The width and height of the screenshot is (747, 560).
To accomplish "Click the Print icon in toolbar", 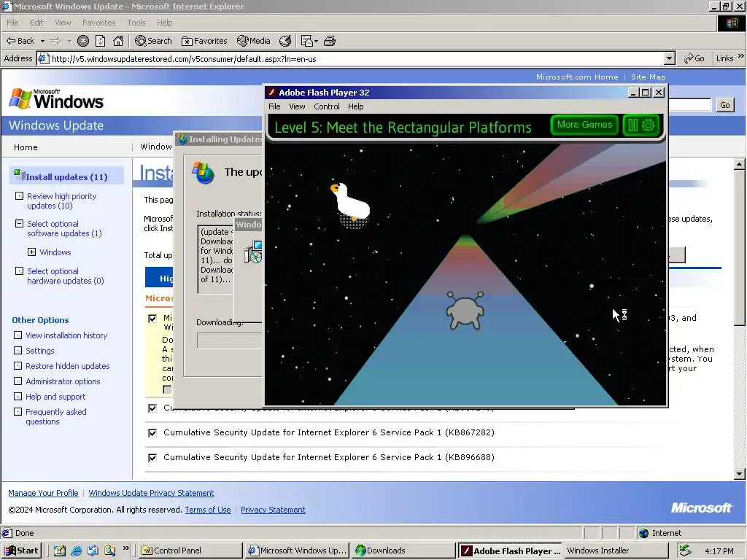I will click(330, 41).
